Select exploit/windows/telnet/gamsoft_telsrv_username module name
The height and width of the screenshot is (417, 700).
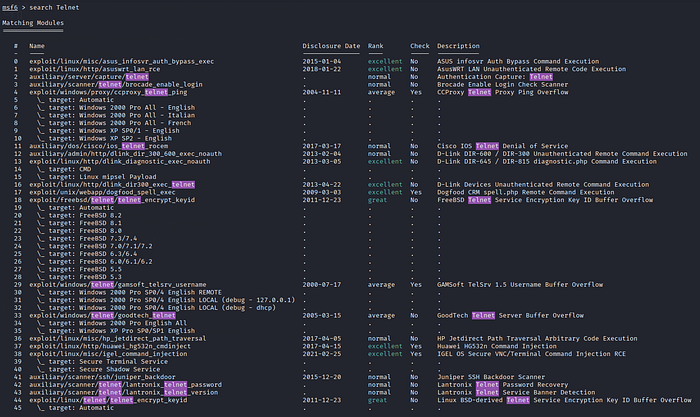coord(118,285)
